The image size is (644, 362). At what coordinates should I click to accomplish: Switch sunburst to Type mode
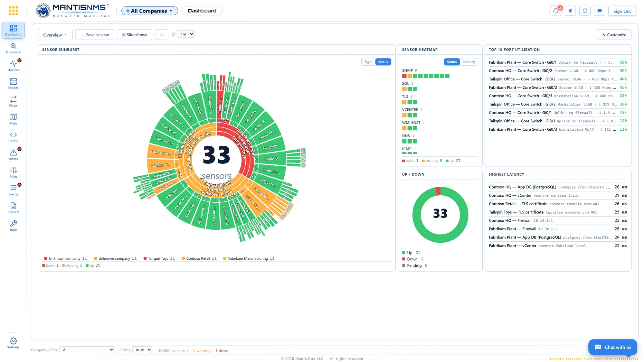(x=368, y=62)
